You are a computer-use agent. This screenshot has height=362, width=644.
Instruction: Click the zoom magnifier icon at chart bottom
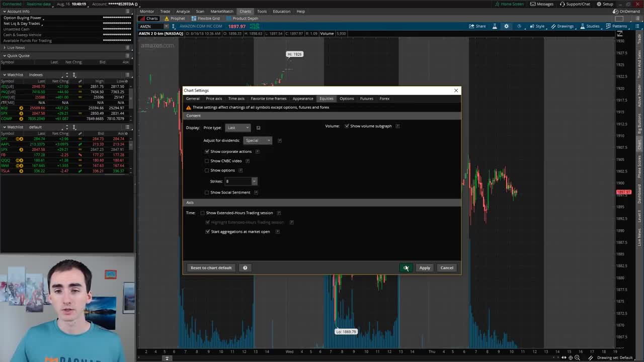pos(577,357)
